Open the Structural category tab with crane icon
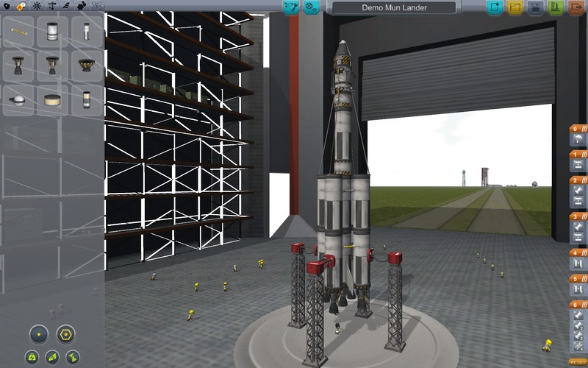Viewport: 588px width, 368px height. 51,6
